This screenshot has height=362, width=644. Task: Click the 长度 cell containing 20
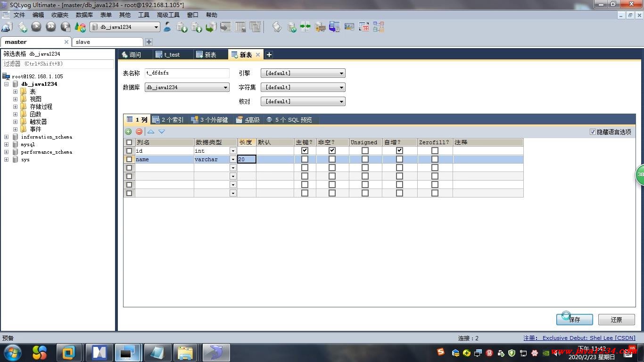[x=247, y=159]
